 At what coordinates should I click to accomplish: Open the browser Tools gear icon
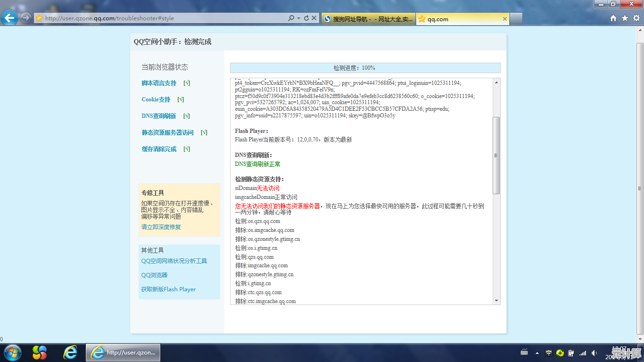pyautogui.click(x=636, y=18)
